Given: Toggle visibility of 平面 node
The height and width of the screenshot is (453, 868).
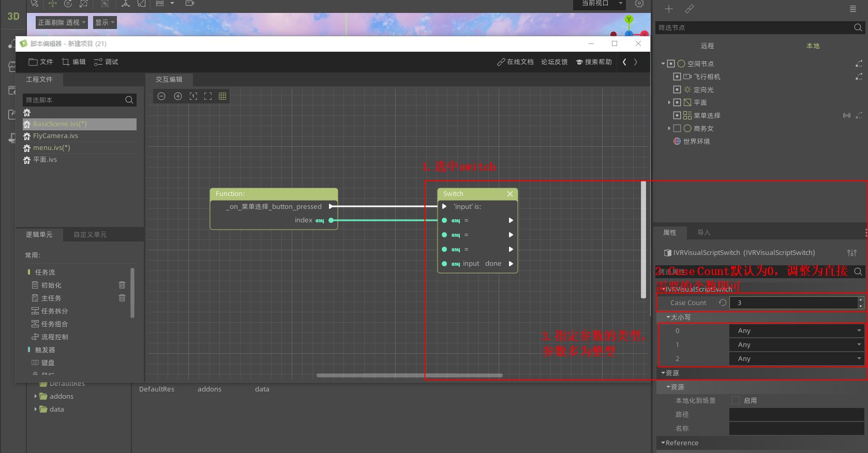Looking at the screenshot, I should pos(677,102).
